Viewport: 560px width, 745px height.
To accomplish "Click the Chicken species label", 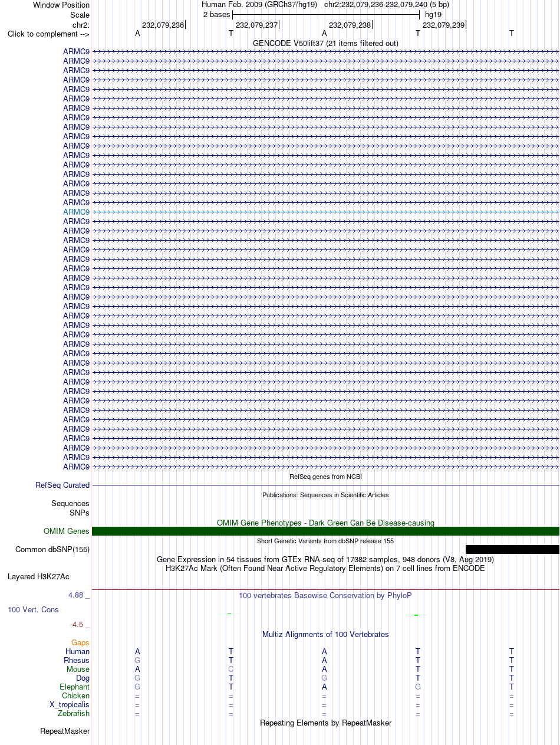I will point(76,696).
